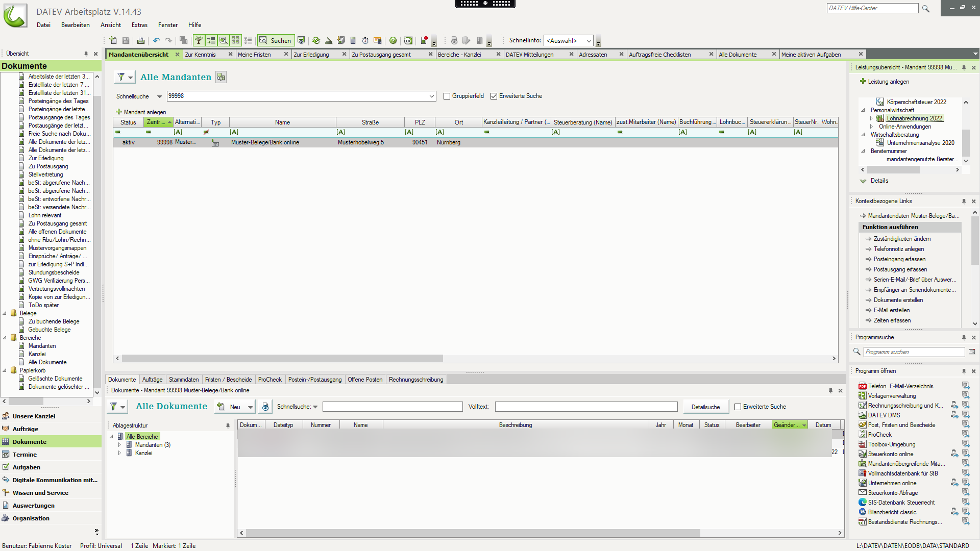Check Erweiterte Suche in documents pane
The width and height of the screenshot is (980, 551).
[x=738, y=407]
